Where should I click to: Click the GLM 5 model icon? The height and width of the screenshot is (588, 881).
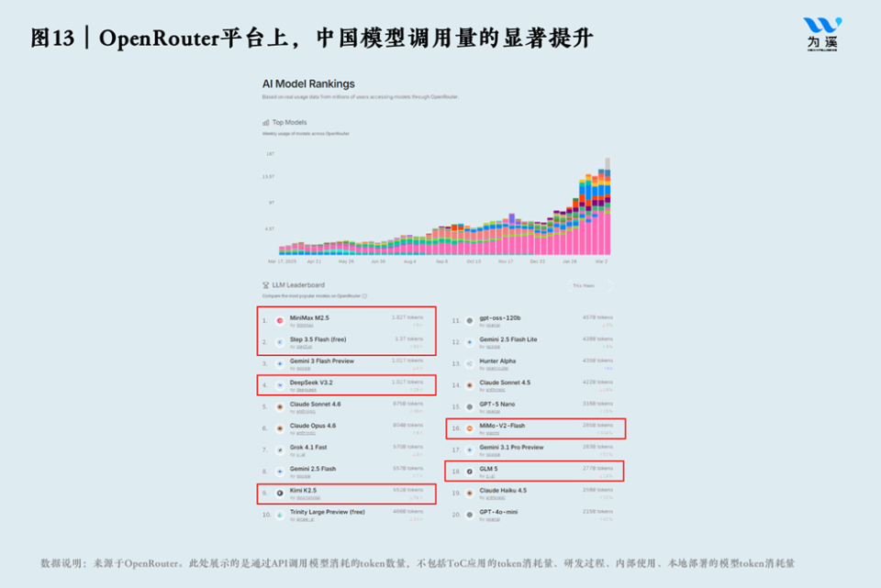tap(470, 472)
